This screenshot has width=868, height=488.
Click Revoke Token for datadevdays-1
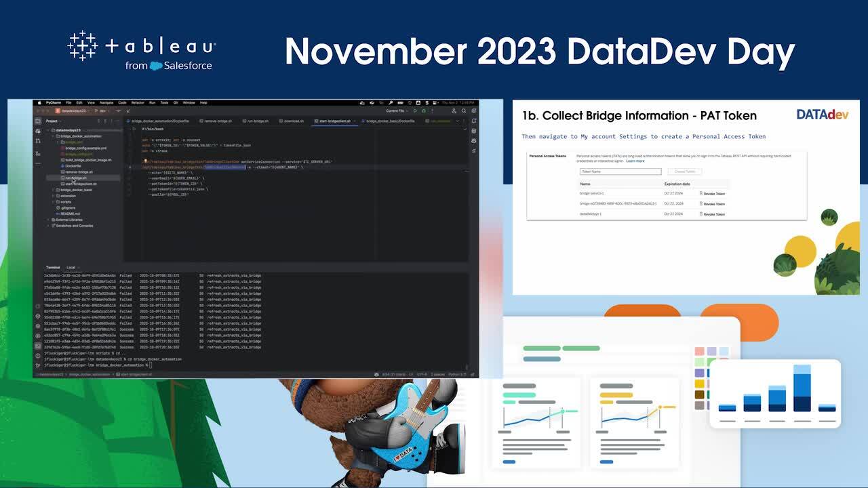coord(713,214)
